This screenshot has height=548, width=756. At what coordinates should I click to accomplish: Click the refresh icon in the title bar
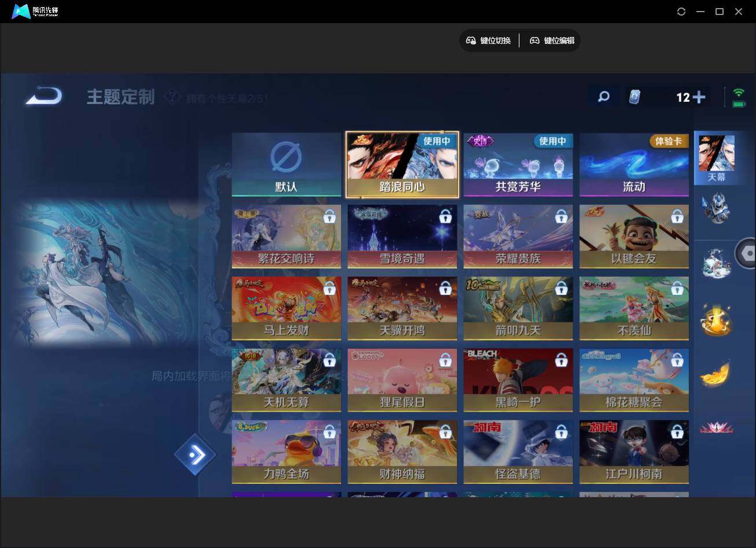coord(681,12)
